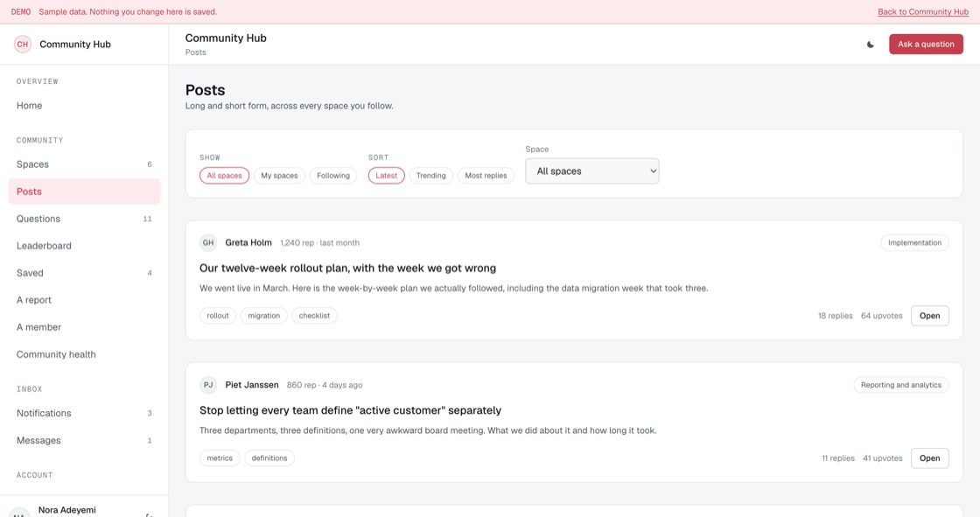Click author name Greta Holm
Screen dimensions: 980x517
click(x=248, y=242)
